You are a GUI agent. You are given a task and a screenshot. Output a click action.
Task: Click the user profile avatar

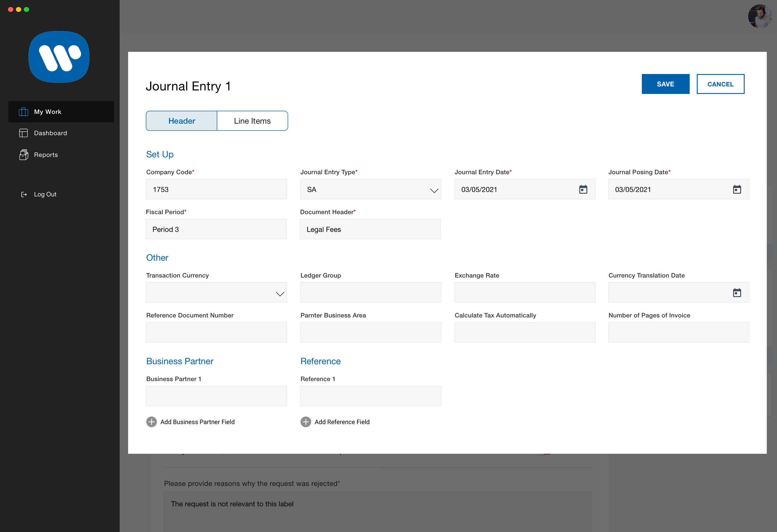(x=760, y=16)
